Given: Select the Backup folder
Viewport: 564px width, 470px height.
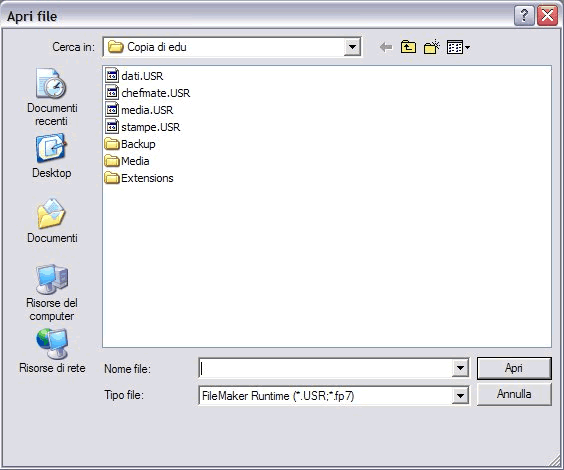Looking at the screenshot, I should pyautogui.click(x=130, y=144).
